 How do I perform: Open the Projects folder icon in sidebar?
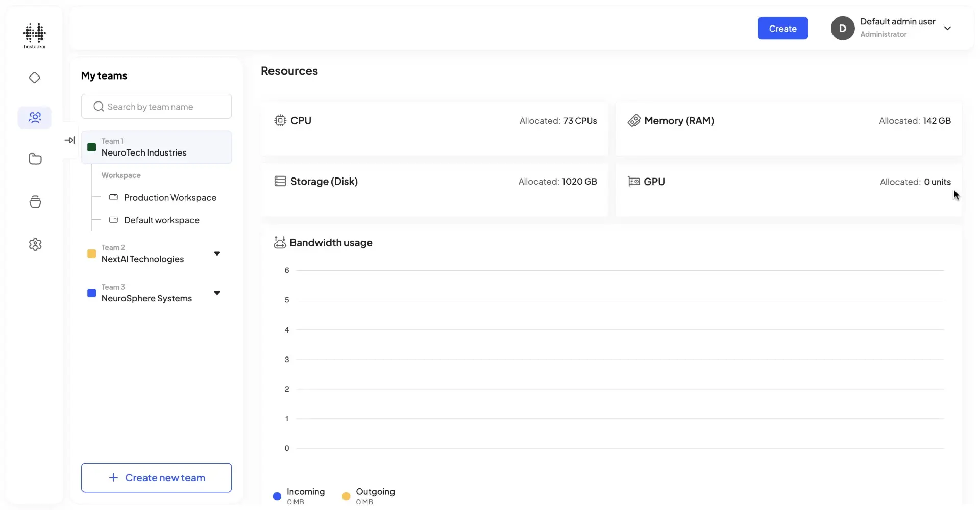click(x=34, y=159)
